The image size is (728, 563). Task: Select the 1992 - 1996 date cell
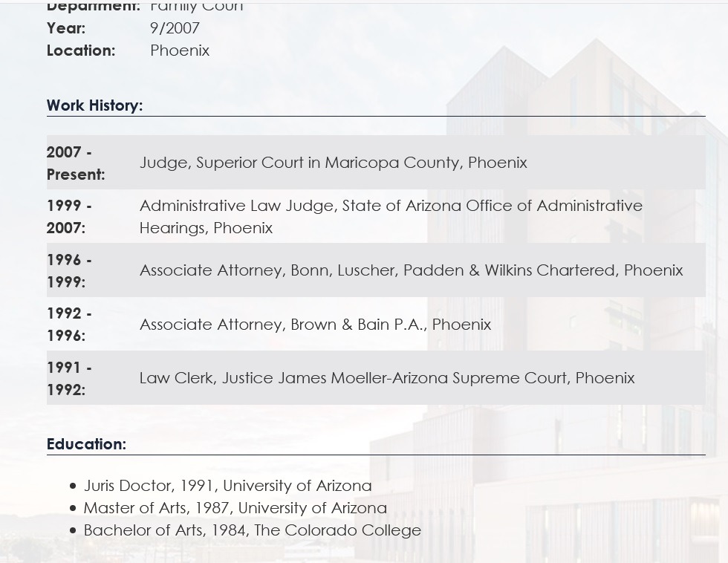[x=69, y=325]
